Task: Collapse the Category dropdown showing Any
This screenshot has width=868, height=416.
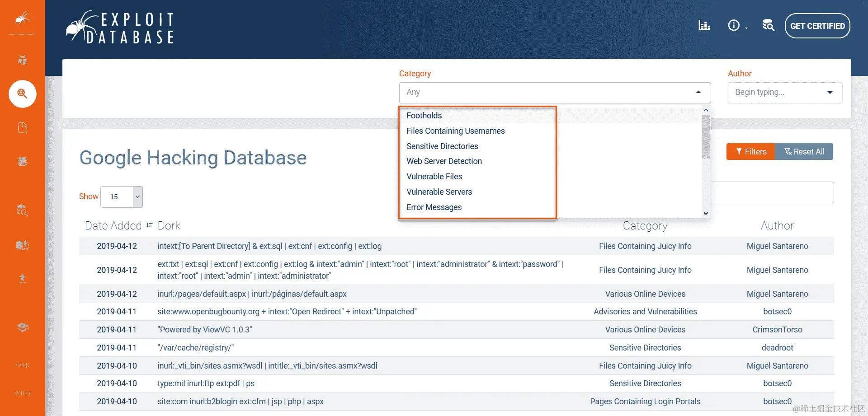Action: [555, 92]
